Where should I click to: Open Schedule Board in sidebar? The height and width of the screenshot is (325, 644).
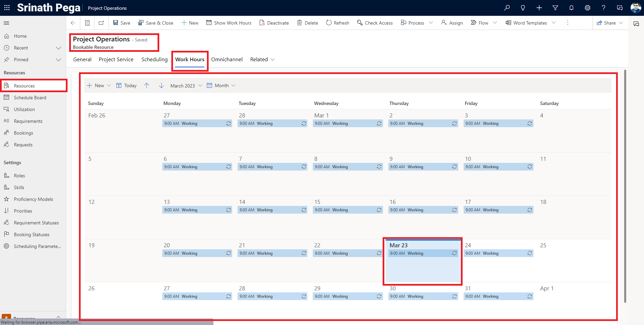click(30, 98)
